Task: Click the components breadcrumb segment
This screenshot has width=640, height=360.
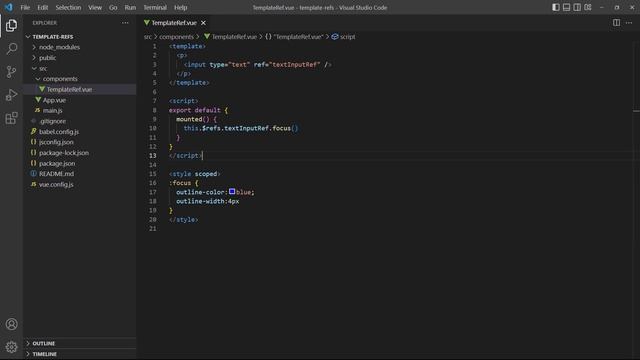Action: point(176,37)
